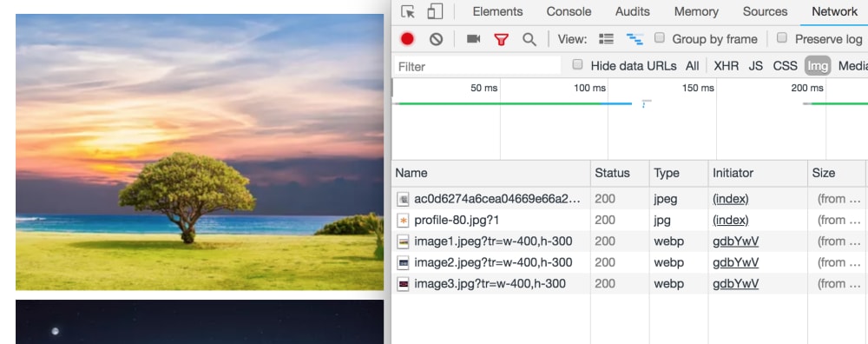Viewport: 868px width, 344px height.
Task: Capture screenshots camera icon
Action: [x=473, y=39]
